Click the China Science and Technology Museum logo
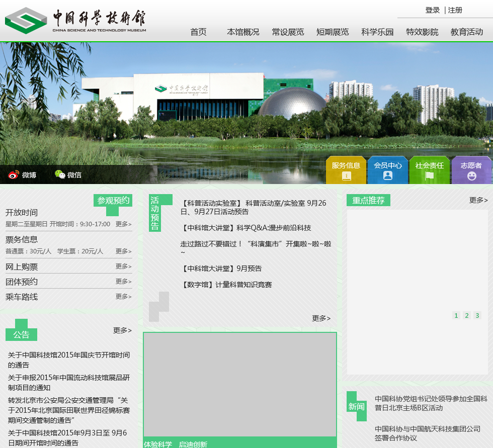The image size is (493, 448). coord(75,21)
